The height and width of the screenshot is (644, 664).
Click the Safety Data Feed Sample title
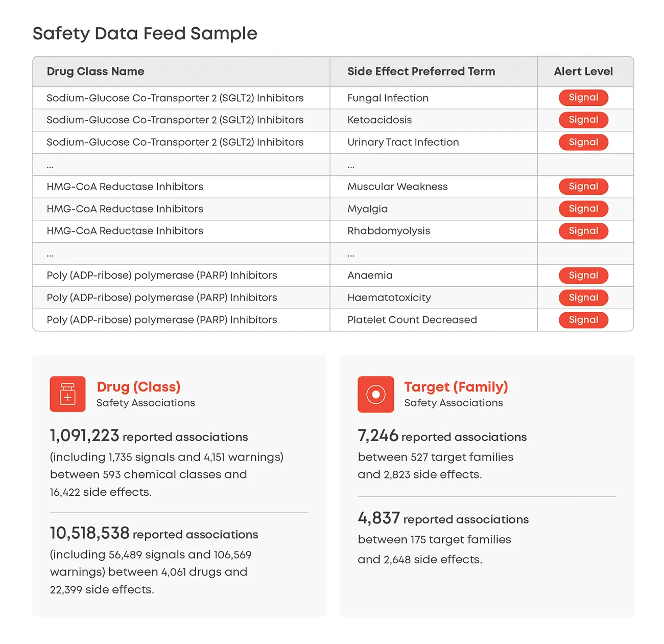tap(145, 34)
